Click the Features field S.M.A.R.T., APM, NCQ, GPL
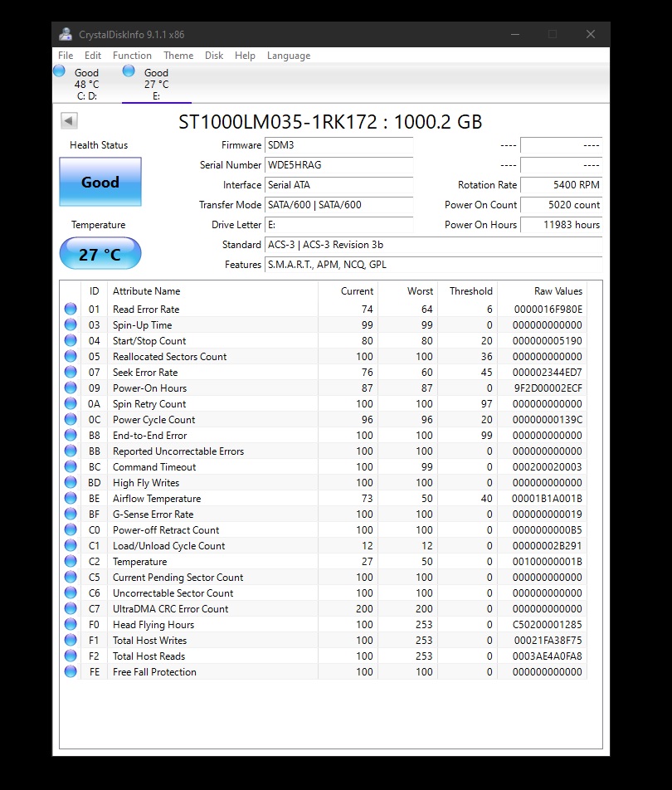 point(433,265)
